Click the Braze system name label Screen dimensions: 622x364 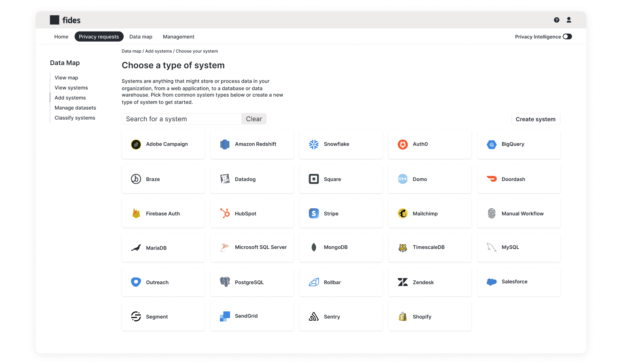point(153,179)
